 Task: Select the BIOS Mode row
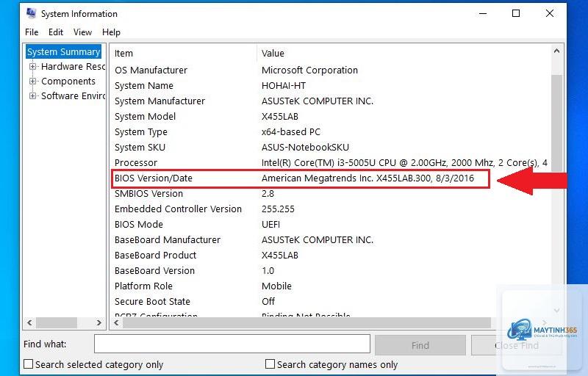click(x=331, y=224)
